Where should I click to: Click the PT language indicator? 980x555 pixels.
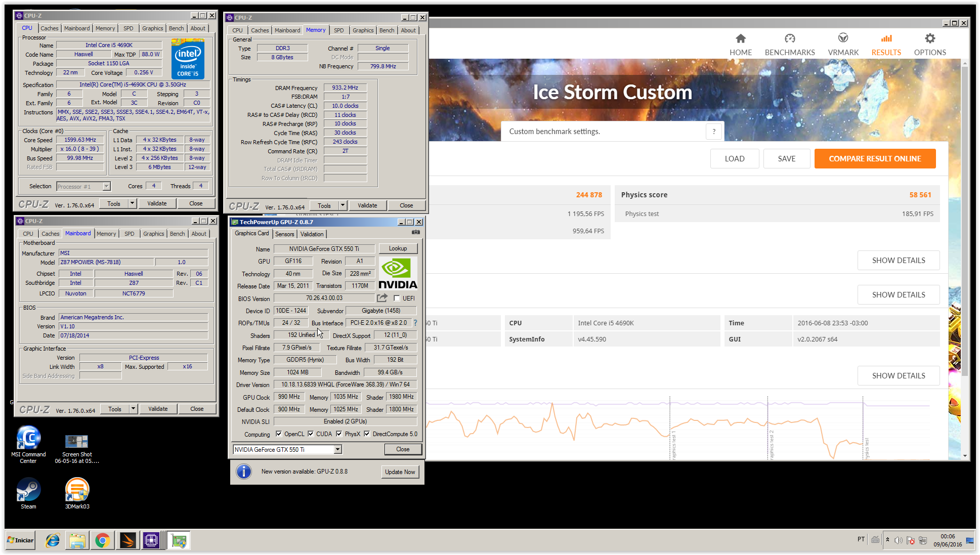pyautogui.click(x=861, y=539)
